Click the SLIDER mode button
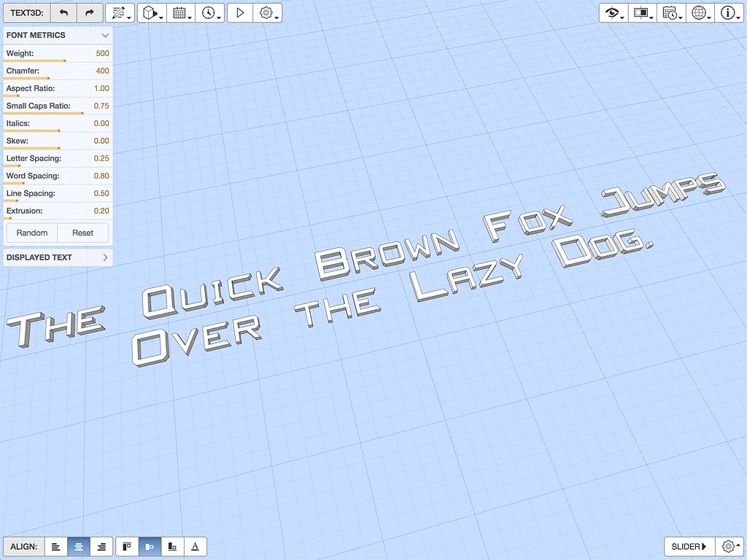Viewport: 747px width, 560px height. pyautogui.click(x=689, y=547)
